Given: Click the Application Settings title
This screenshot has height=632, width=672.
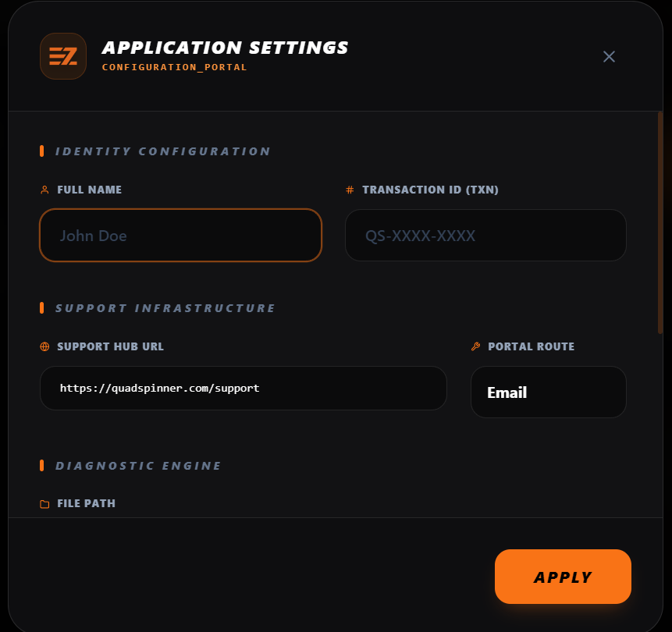Looking at the screenshot, I should [x=225, y=48].
